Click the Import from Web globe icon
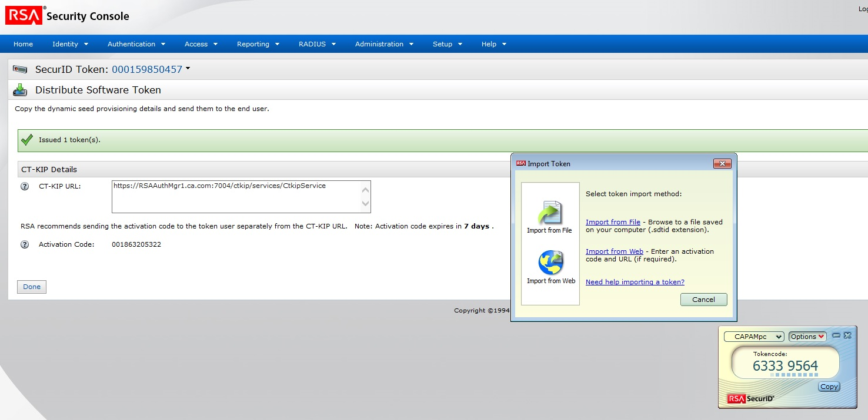868x420 pixels. pyautogui.click(x=550, y=263)
